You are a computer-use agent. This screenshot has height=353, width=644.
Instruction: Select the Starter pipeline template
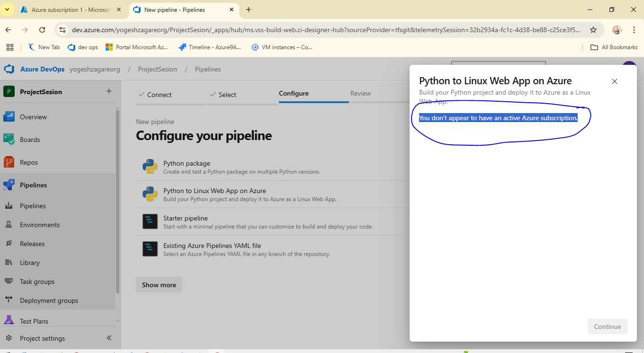click(273, 222)
